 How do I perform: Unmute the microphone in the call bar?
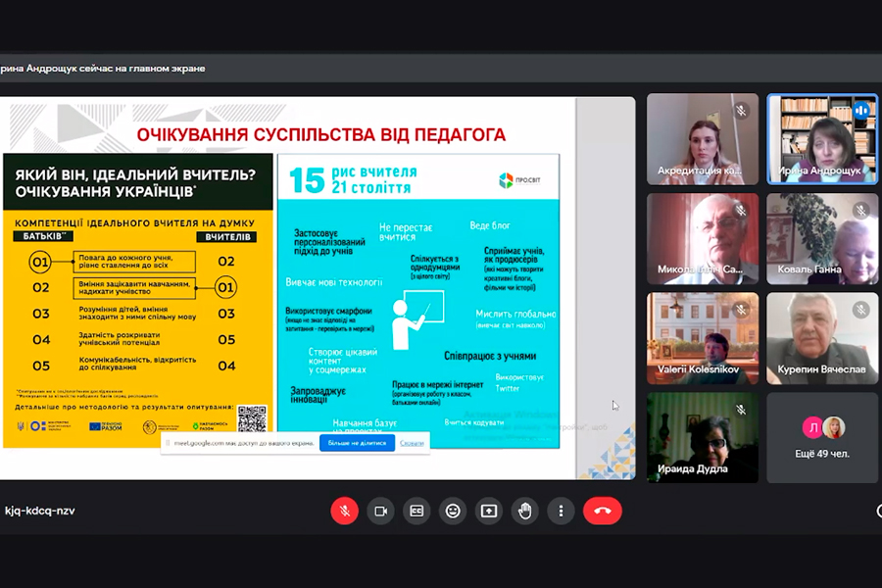tap(344, 511)
